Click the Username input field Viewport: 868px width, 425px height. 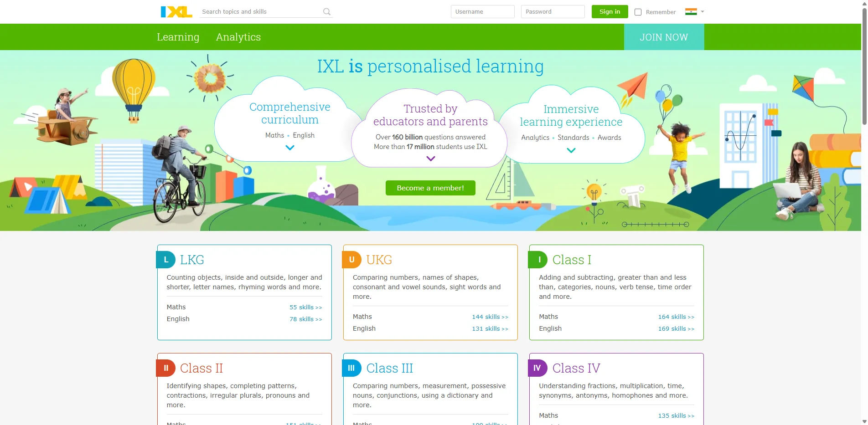point(482,11)
